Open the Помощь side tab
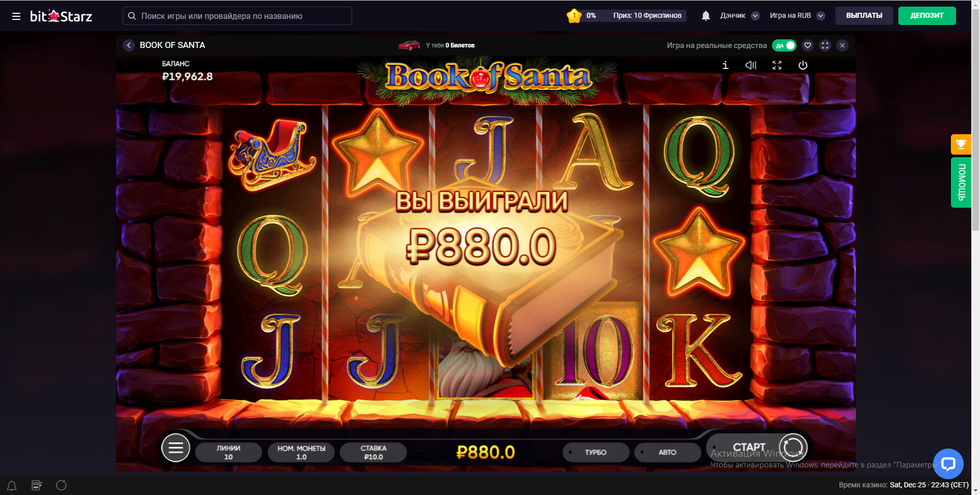The width and height of the screenshot is (980, 495). (x=961, y=182)
